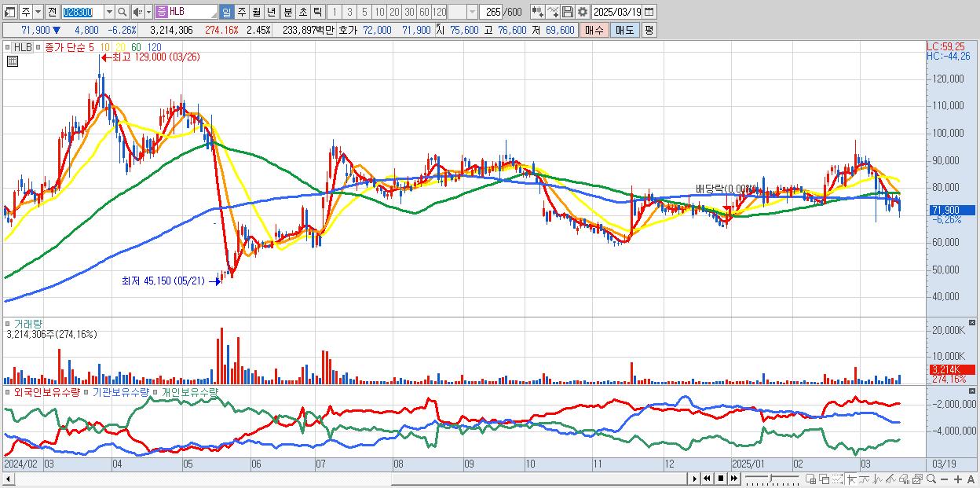
Task: Expand the dropdown next to speaker icon
Action: [148, 12]
